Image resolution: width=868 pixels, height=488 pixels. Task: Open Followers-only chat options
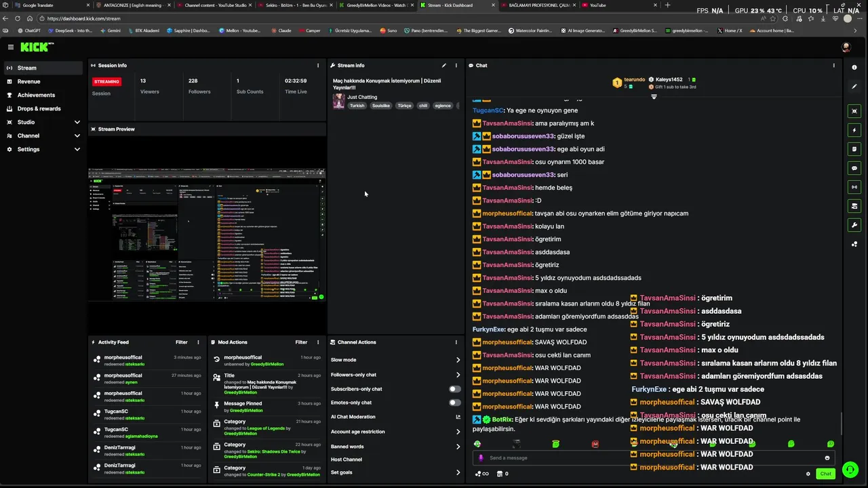(395, 375)
